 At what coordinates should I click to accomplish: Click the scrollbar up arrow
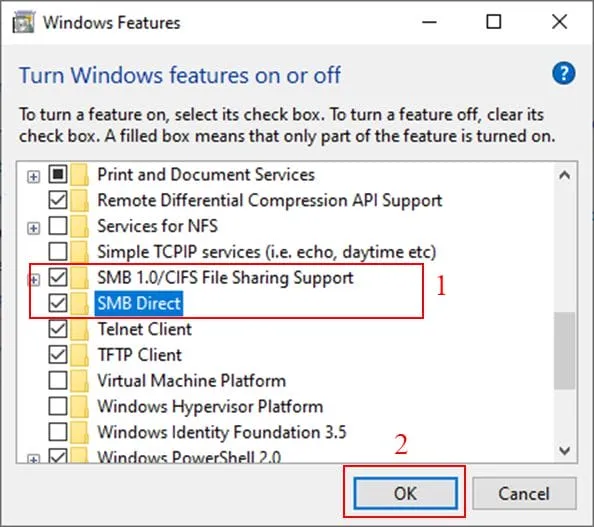click(564, 175)
